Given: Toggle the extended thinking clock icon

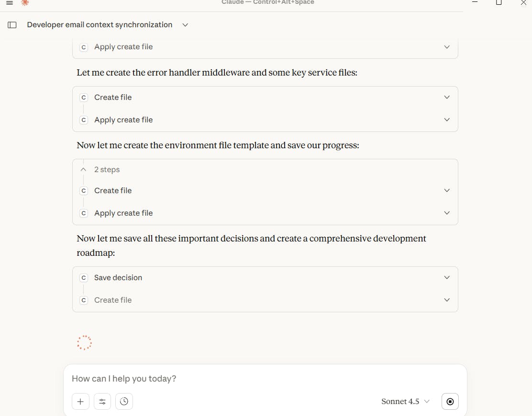Looking at the screenshot, I should 124,402.
